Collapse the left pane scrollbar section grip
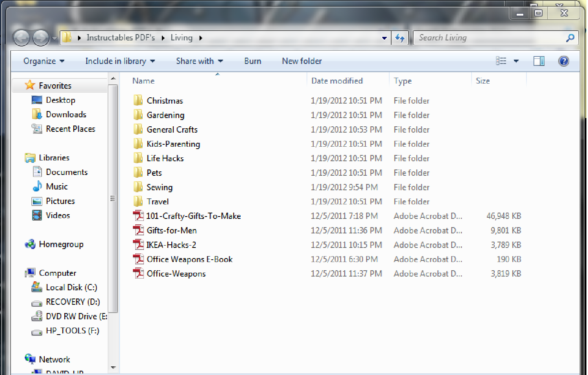The image size is (588, 375). [x=113, y=198]
